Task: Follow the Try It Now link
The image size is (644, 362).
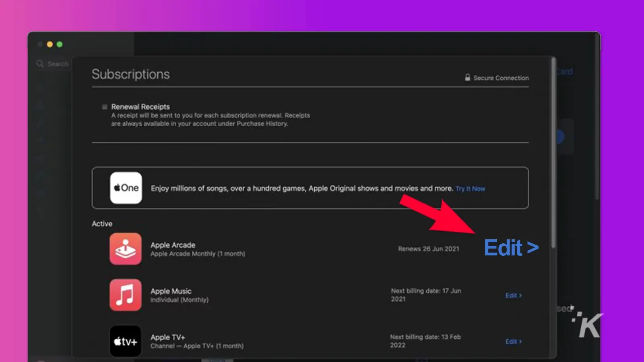Action: click(470, 189)
